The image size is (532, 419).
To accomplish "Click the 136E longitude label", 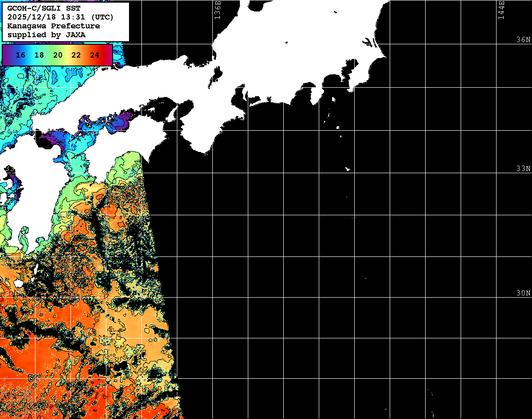I will [x=217, y=10].
